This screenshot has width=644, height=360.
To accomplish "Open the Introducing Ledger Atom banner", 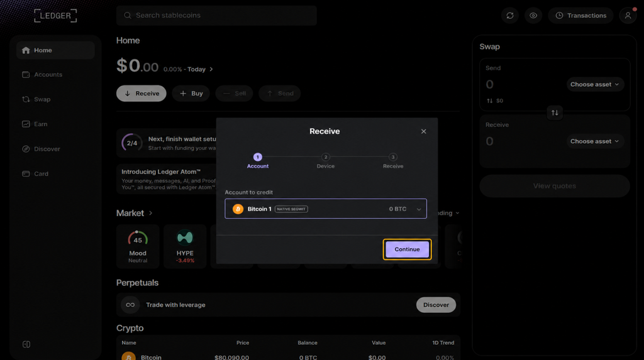I will [166, 180].
